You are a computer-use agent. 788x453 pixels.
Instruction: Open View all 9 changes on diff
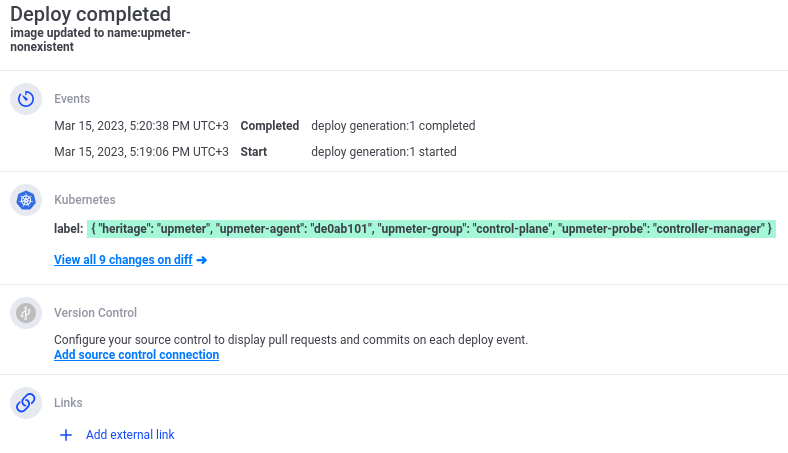(124, 260)
